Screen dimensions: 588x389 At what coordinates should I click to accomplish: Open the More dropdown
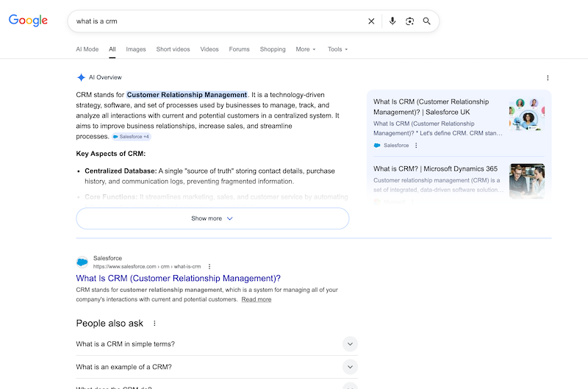(x=306, y=49)
